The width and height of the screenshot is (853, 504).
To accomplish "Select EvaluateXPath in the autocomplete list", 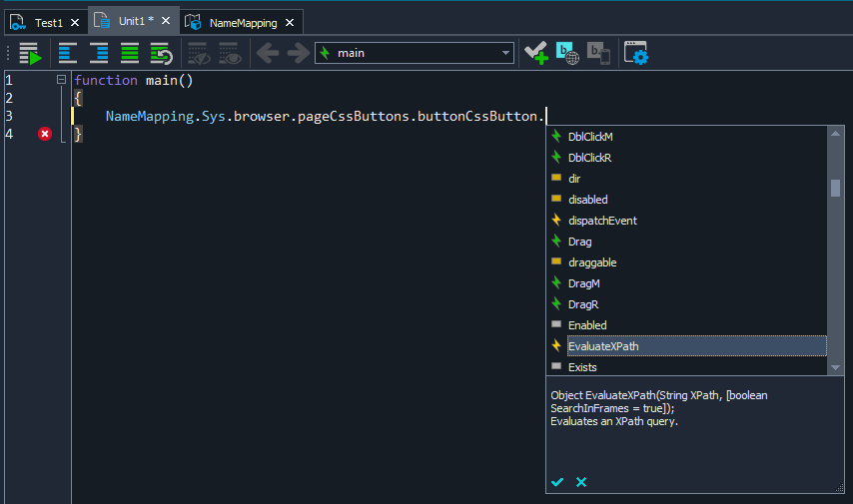I will point(603,346).
